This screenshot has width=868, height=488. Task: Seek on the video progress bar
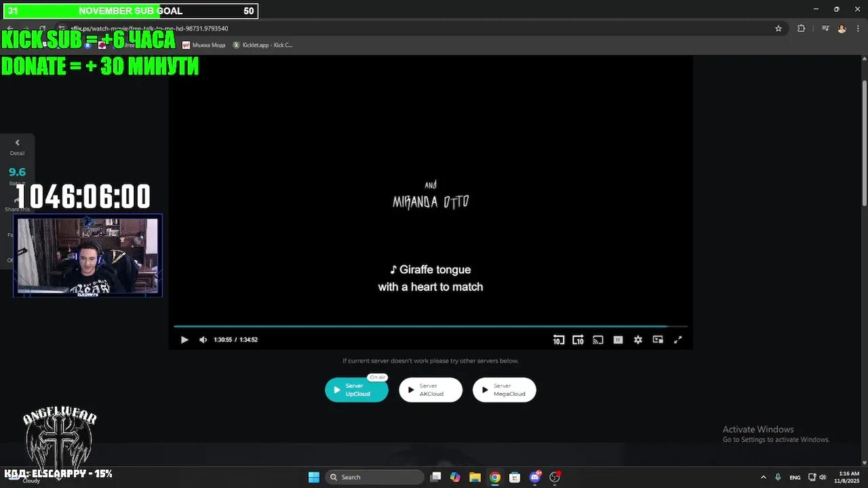pos(431,327)
